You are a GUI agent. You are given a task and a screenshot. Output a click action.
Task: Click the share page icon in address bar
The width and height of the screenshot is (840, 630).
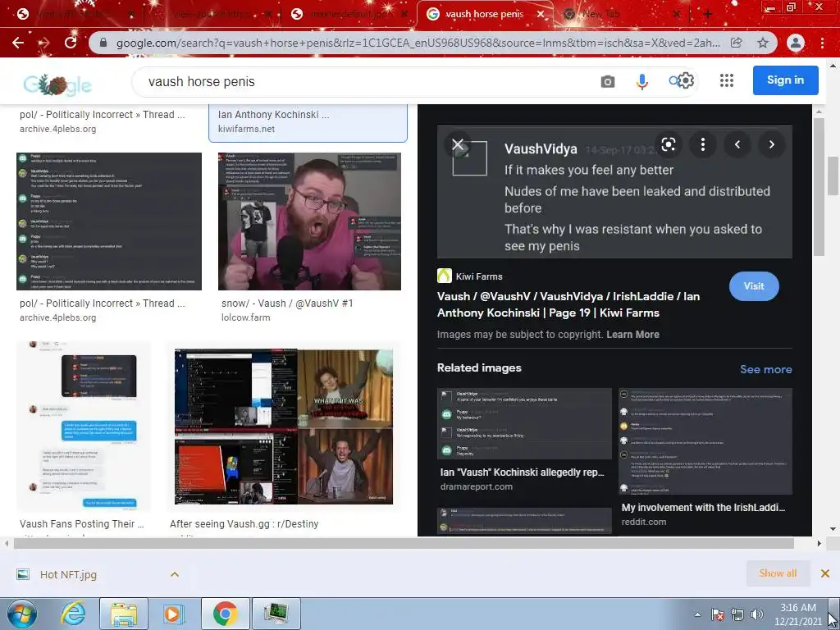(x=737, y=43)
